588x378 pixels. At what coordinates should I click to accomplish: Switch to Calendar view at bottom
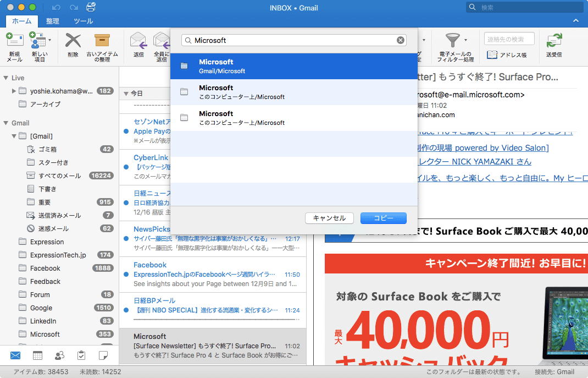pos(37,355)
